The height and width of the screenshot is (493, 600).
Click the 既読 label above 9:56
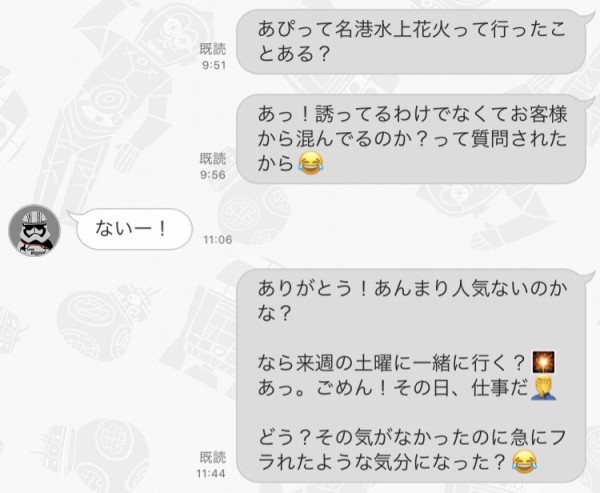tap(213, 158)
